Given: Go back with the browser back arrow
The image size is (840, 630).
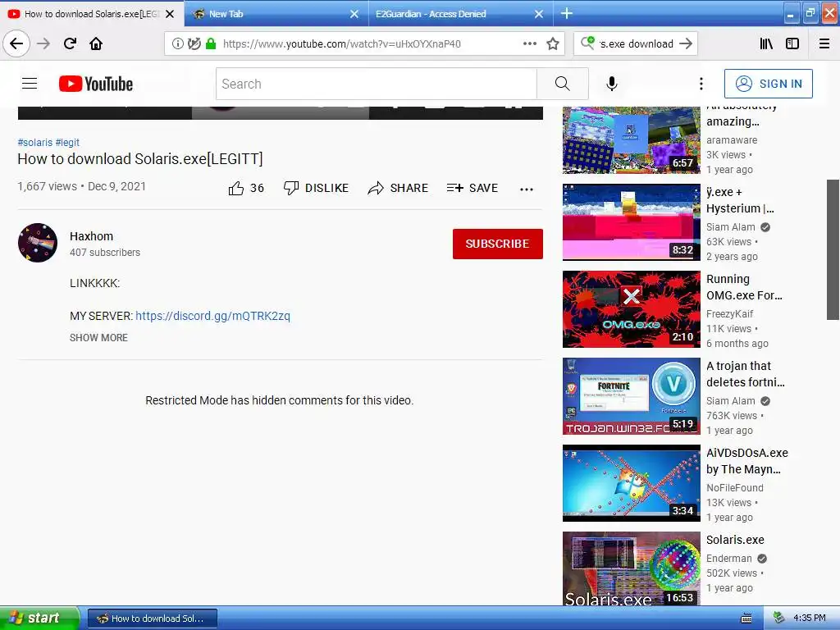Looking at the screenshot, I should [x=16, y=43].
